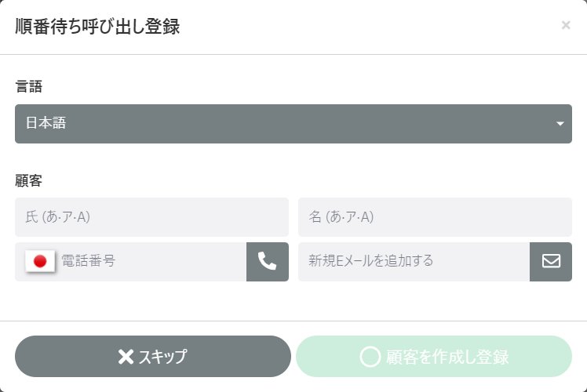This screenshot has height=392, width=587.
Task: Click the 新規Eメールを追加する input field
Action: 414,262
